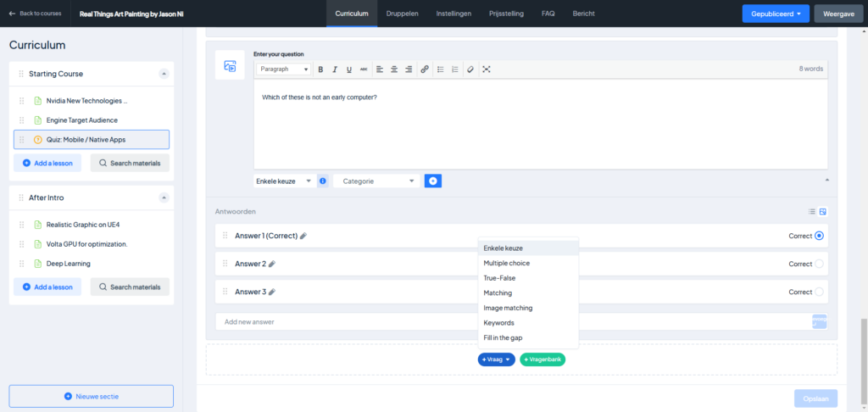
Task: Mark Answer 2 as correct
Action: 820,264
